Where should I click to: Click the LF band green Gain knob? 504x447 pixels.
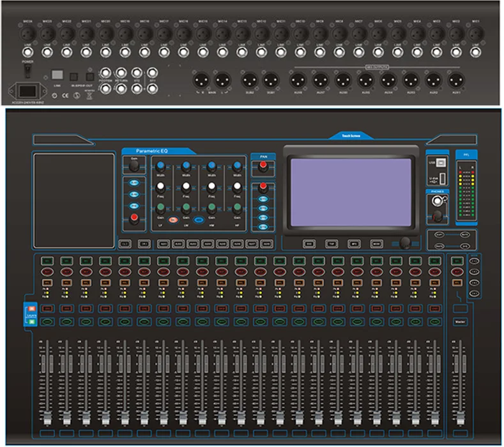[x=160, y=208]
